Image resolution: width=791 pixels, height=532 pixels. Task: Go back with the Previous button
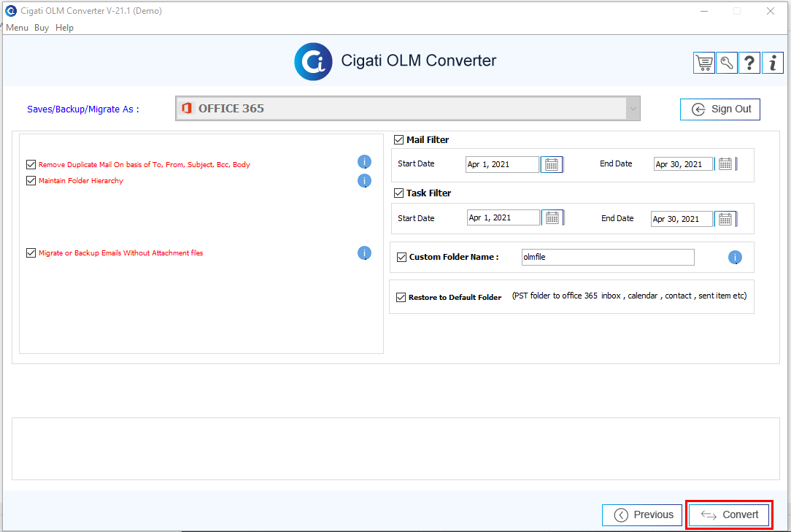click(x=642, y=514)
